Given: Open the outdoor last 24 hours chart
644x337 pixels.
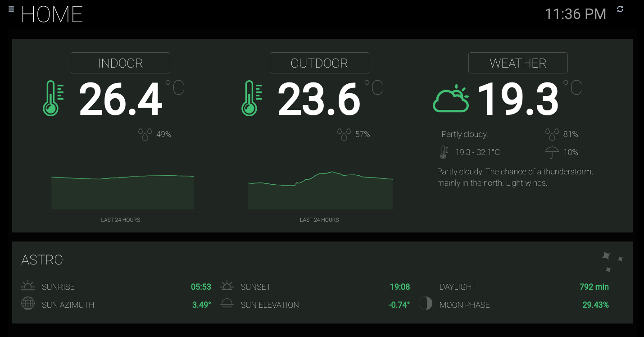Looking at the screenshot, I should pyautogui.click(x=320, y=191).
